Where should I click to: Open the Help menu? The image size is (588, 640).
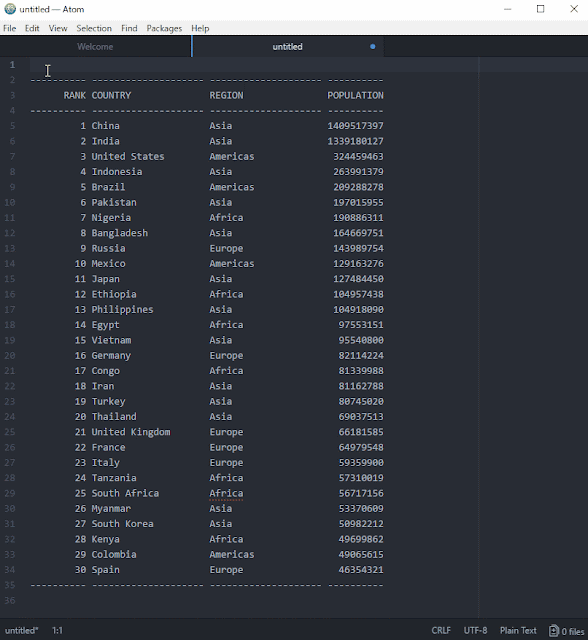coord(200,28)
